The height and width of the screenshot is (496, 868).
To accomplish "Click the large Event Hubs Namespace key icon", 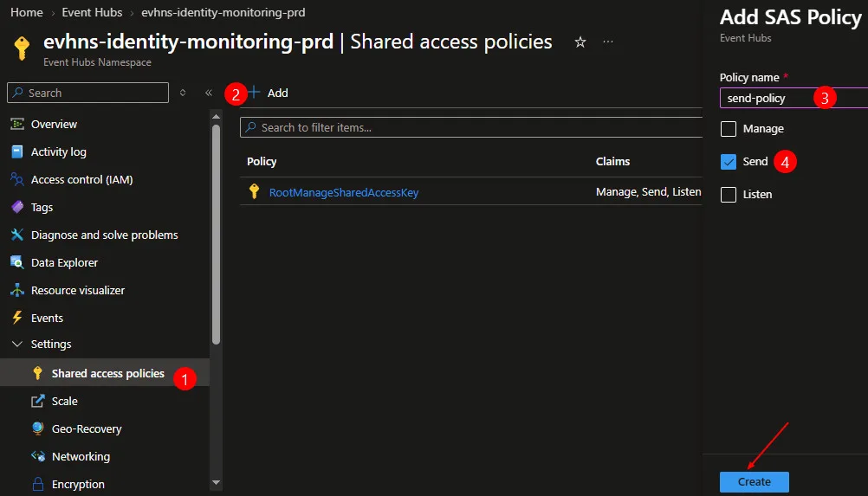I will pos(22,48).
